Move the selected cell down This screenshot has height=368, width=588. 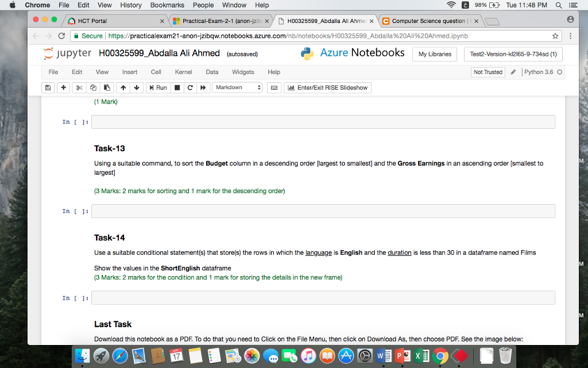point(136,87)
